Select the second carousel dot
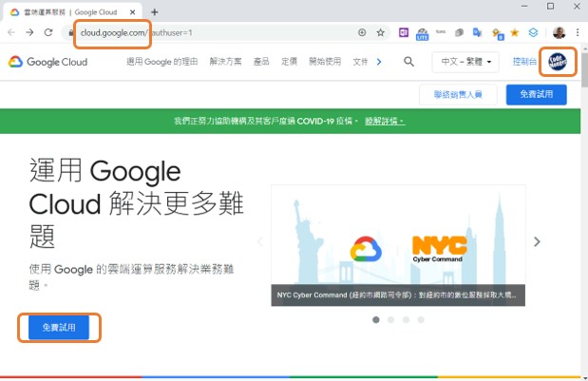Image resolution: width=588 pixels, height=381 pixels. (390, 319)
